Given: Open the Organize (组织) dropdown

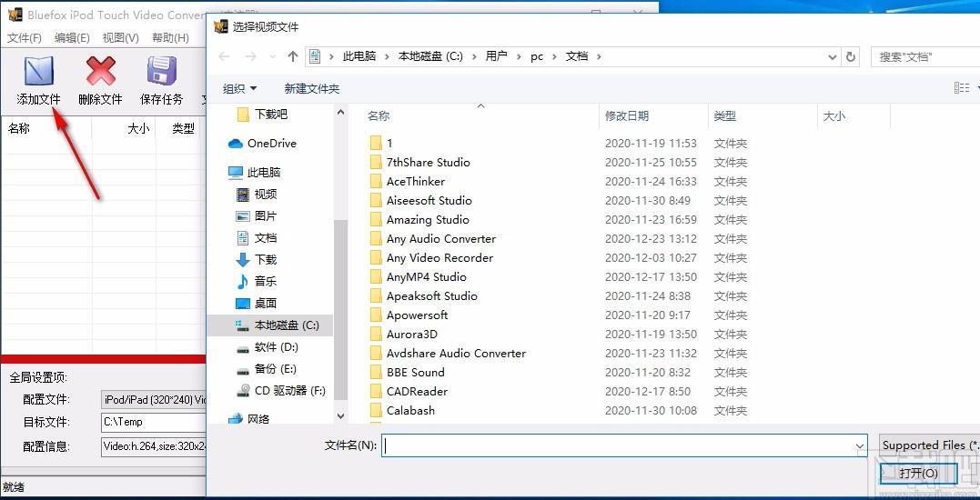Looking at the screenshot, I should (x=239, y=89).
